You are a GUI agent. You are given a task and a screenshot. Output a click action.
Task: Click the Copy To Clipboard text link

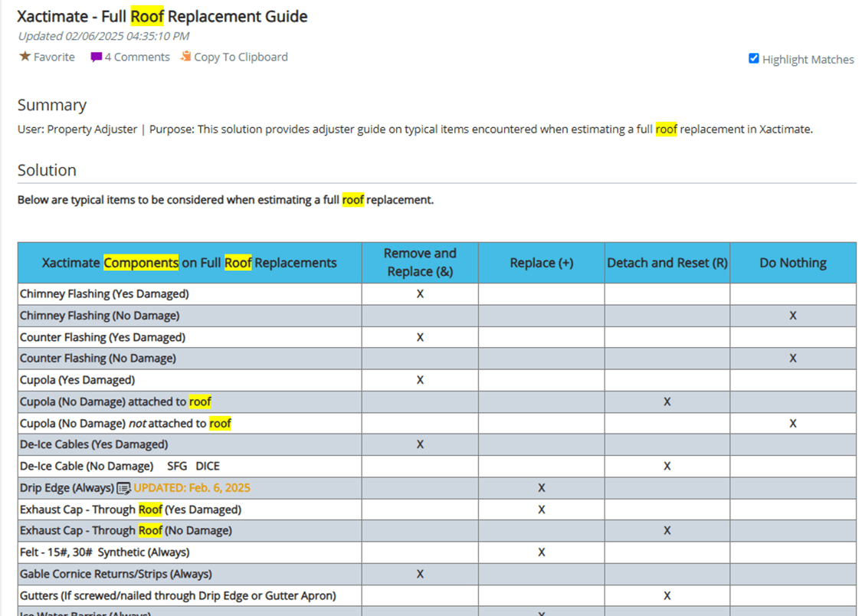(241, 57)
